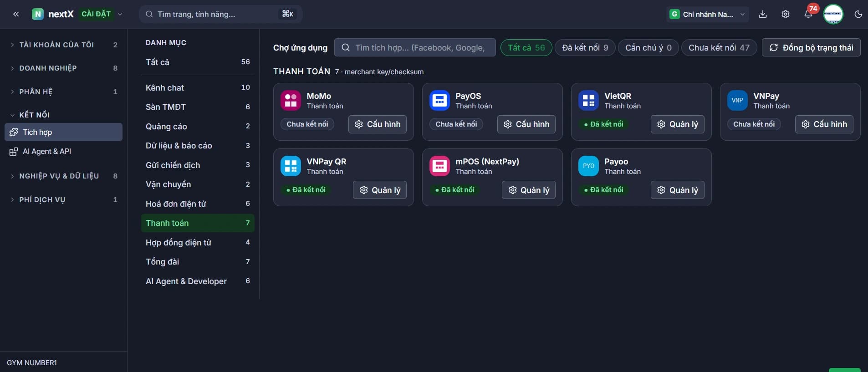Click the Chợ ứng dụng title
868x372 pixels.
click(x=300, y=48)
